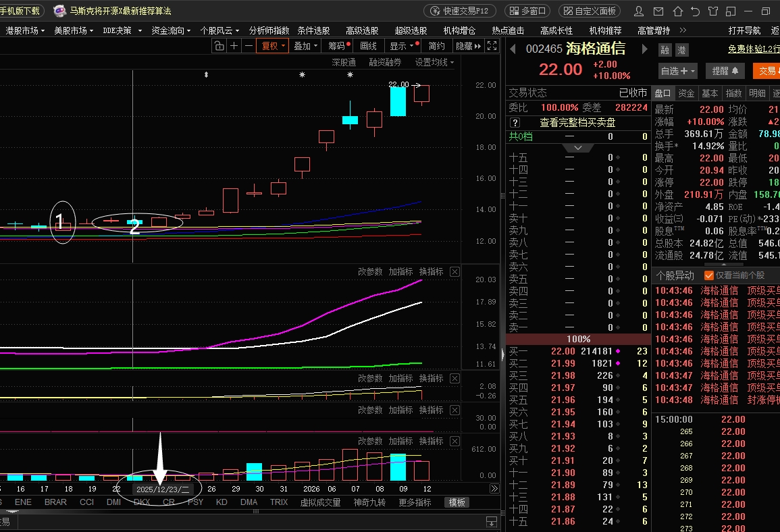The image size is (780, 532).
Task: Switch to 盘口 tab
Action: click(662, 93)
